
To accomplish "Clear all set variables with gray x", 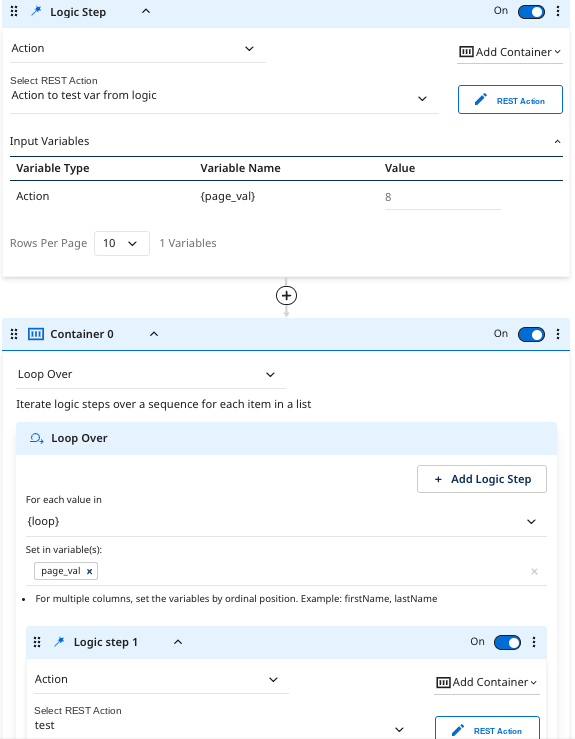I will point(534,571).
